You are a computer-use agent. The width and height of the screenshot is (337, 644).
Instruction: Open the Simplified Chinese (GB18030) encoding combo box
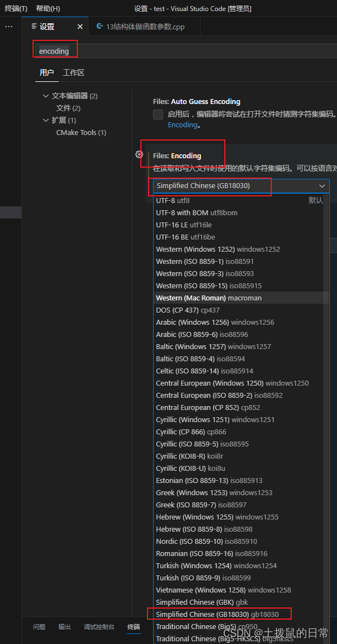[241, 186]
